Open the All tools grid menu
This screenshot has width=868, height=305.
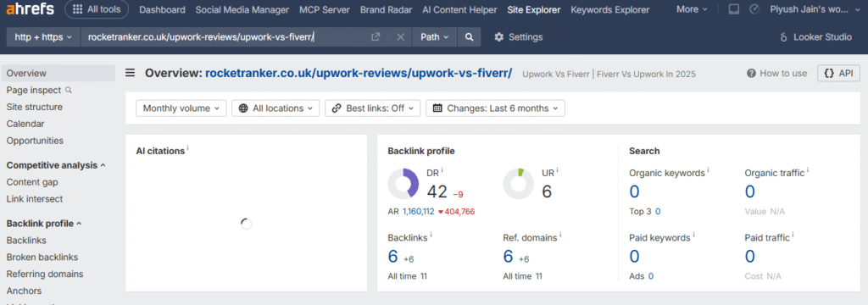[x=97, y=9]
